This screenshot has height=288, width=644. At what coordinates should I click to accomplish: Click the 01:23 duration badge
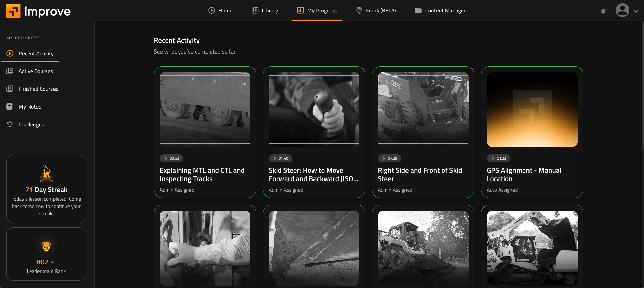(499, 158)
